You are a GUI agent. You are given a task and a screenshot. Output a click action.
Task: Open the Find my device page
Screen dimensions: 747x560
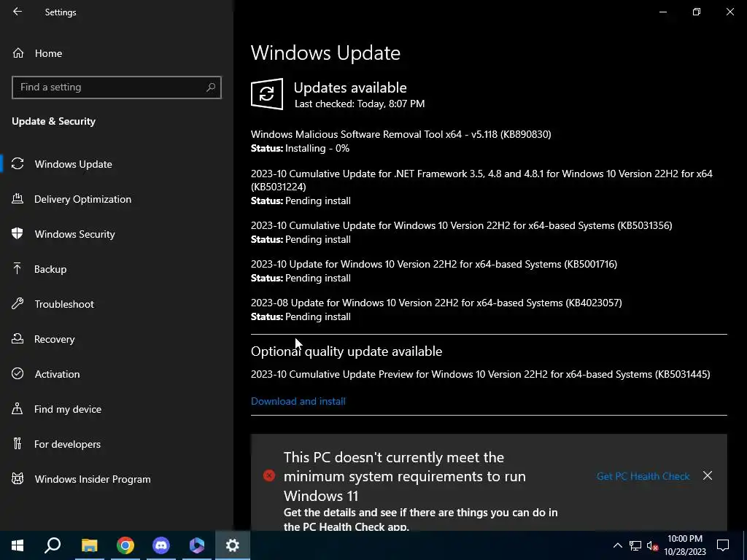point(68,409)
